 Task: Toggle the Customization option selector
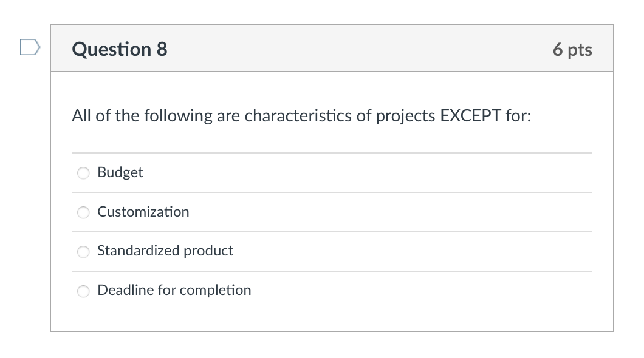tap(83, 212)
